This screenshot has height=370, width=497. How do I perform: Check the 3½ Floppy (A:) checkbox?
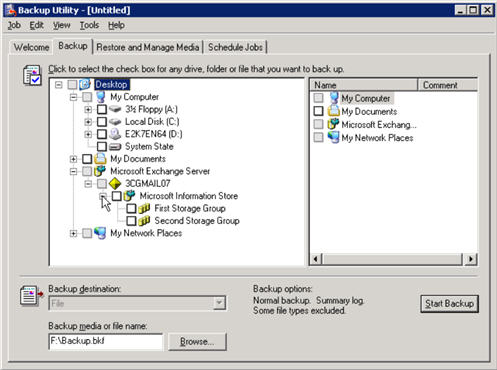point(102,109)
